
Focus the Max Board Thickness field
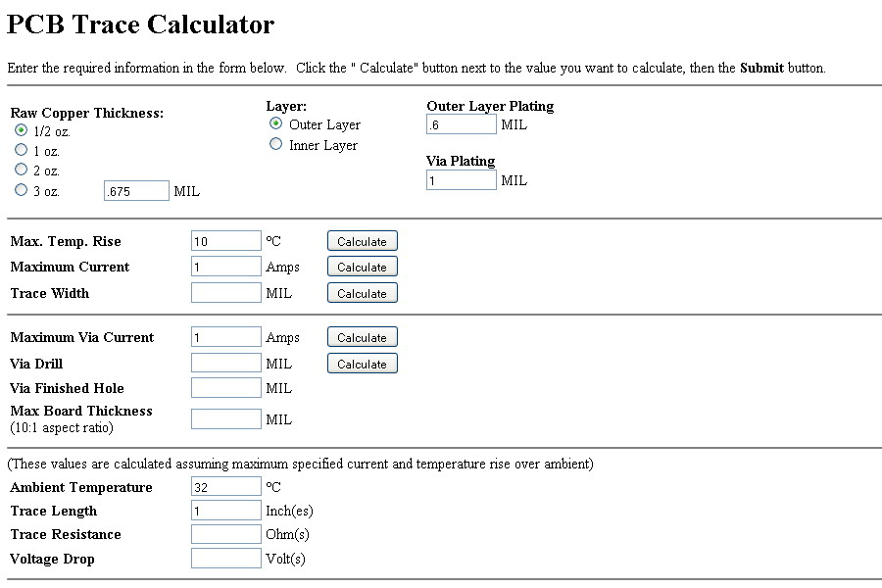[x=225, y=419]
